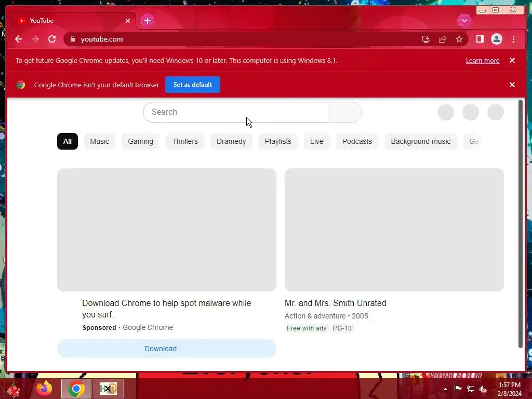The height and width of the screenshot is (399, 532).
Task: Click the lock icon beside youtube.com
Action: point(73,39)
